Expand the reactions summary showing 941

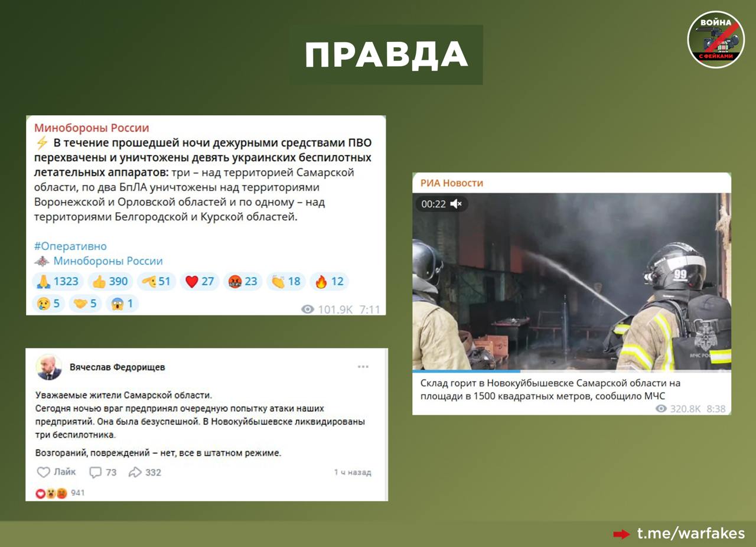click(x=60, y=493)
